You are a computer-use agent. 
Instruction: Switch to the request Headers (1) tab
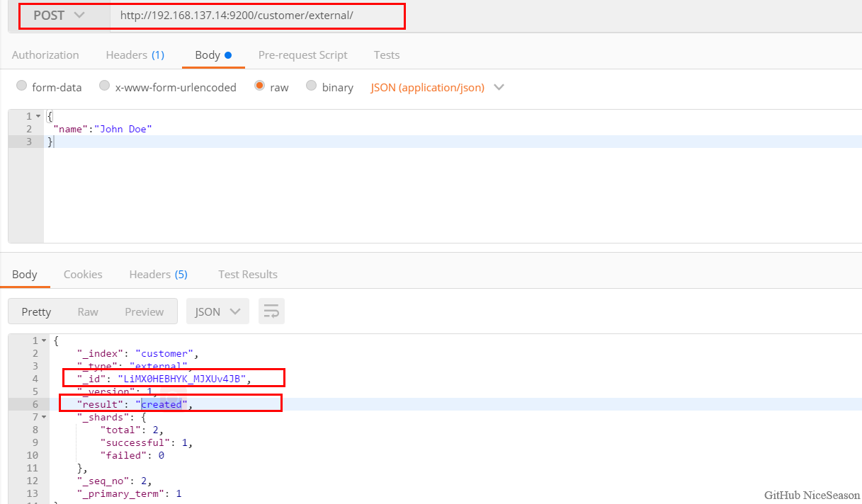click(135, 55)
